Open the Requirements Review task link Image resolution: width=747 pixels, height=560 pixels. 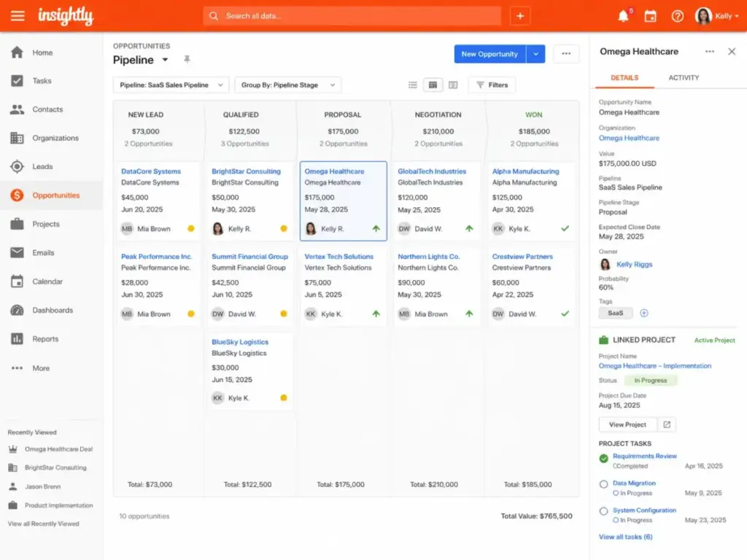[645, 456]
